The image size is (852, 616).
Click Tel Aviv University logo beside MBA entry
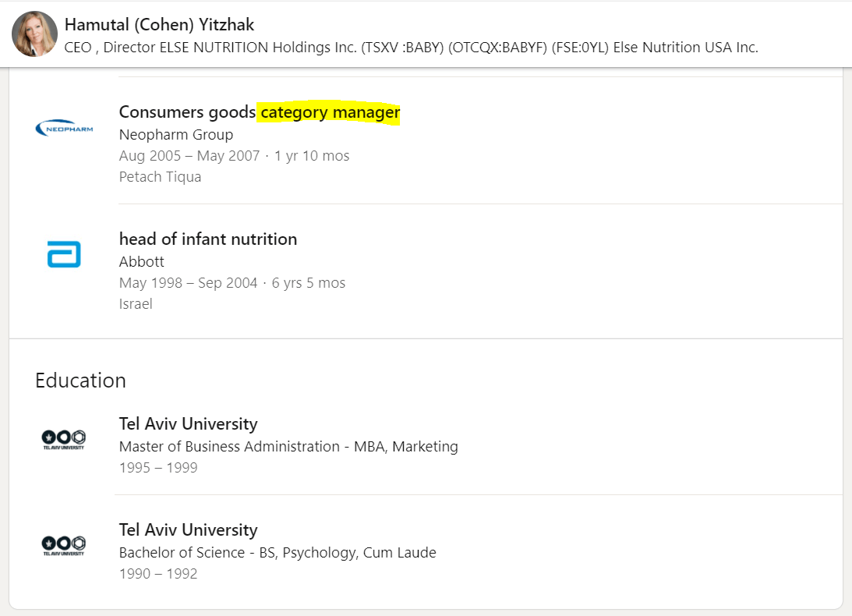[63, 439]
